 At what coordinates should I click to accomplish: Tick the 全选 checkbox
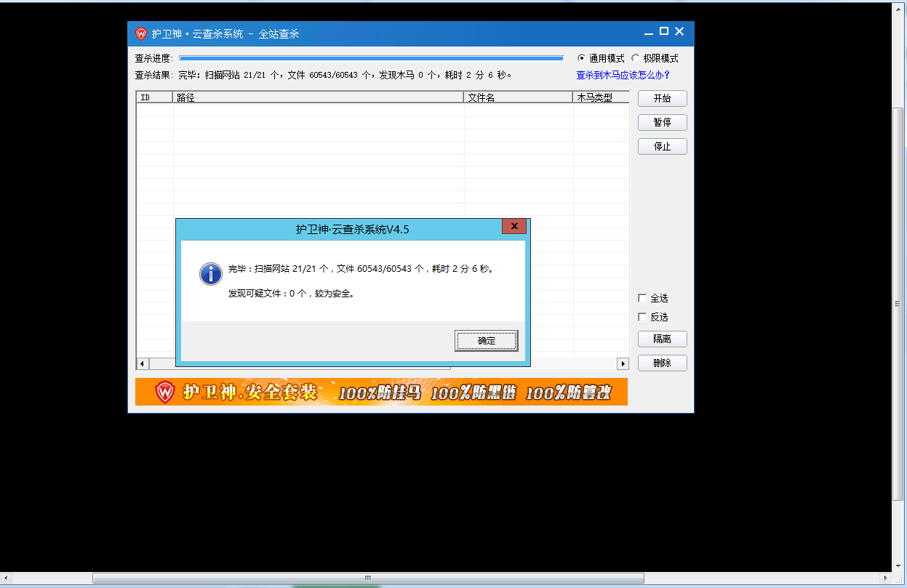click(642, 298)
